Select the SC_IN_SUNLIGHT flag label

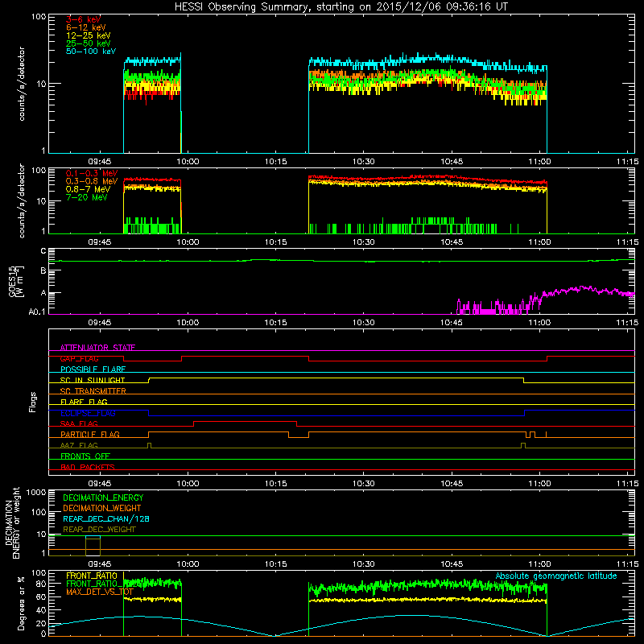93,380
